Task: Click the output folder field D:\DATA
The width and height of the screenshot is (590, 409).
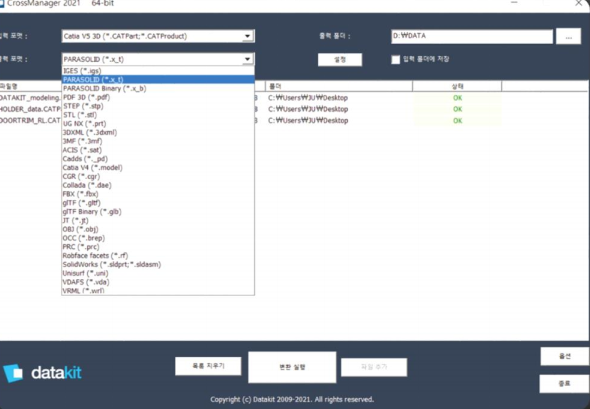Action: (x=472, y=36)
